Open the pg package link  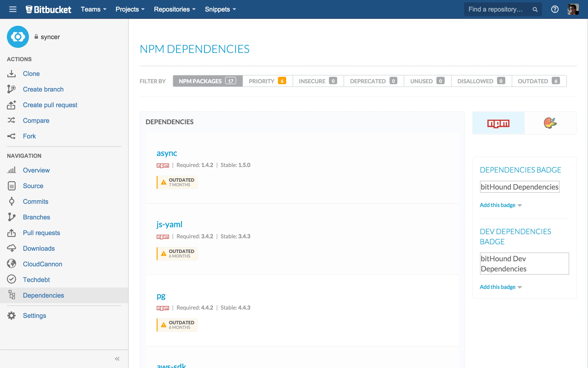[x=161, y=296]
